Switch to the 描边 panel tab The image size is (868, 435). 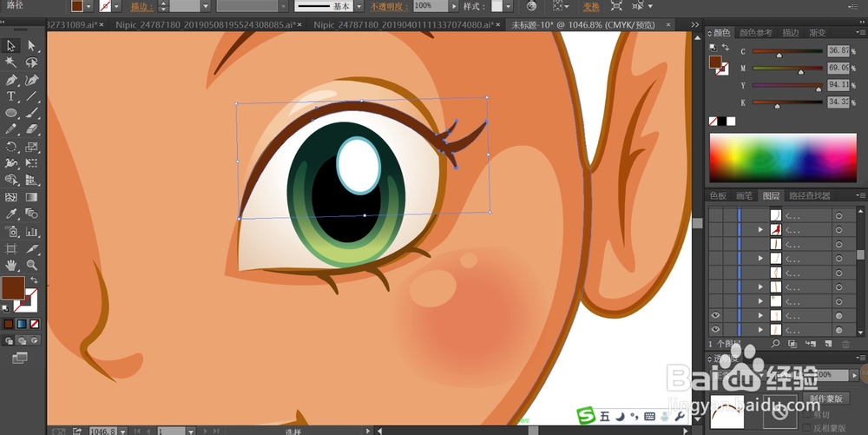click(790, 33)
